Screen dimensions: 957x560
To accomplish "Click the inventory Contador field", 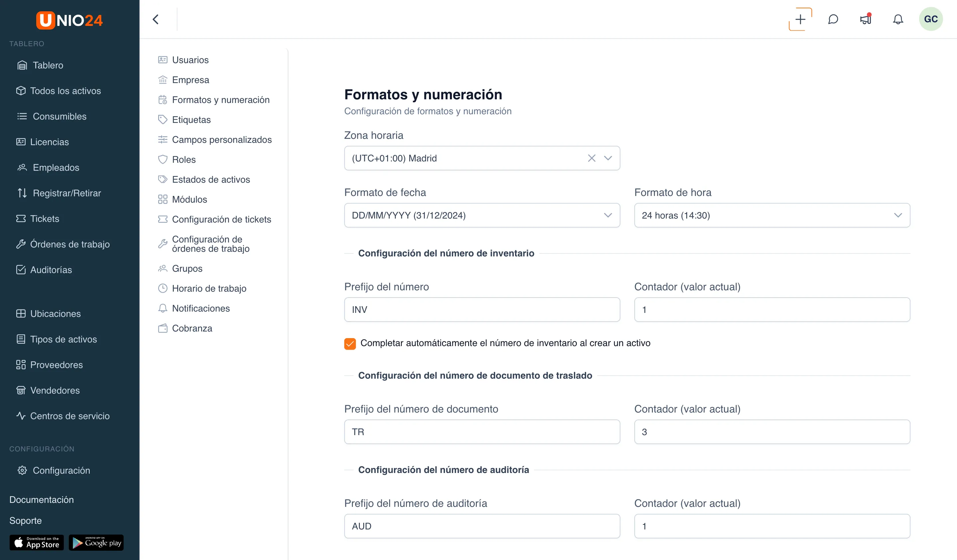I will pos(772,310).
